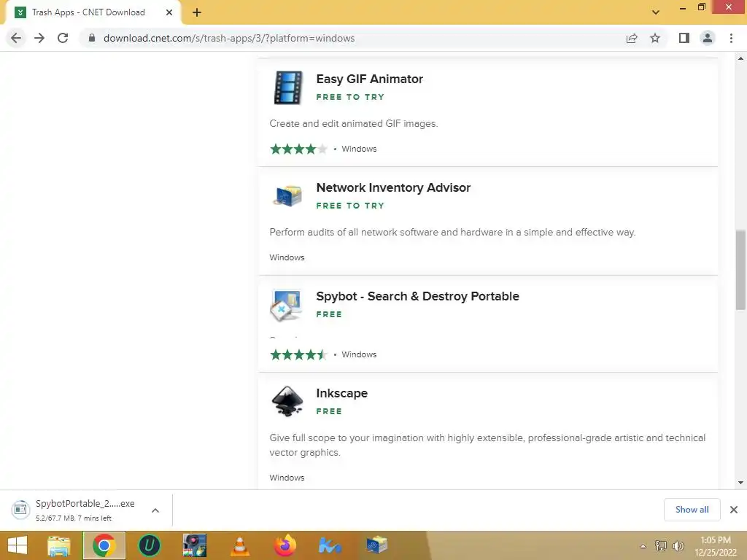Click the address bar URL
The image size is (747, 560).
coord(228,38)
